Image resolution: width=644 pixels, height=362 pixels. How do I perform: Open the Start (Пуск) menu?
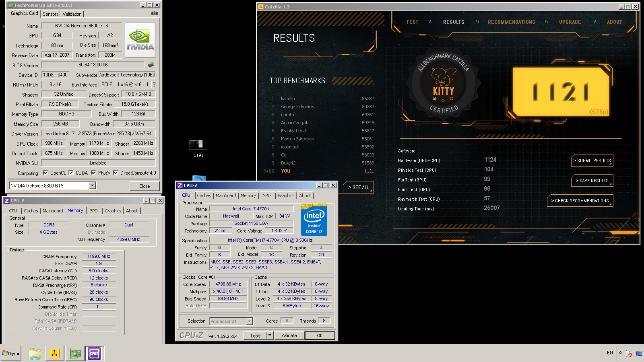coord(11,354)
